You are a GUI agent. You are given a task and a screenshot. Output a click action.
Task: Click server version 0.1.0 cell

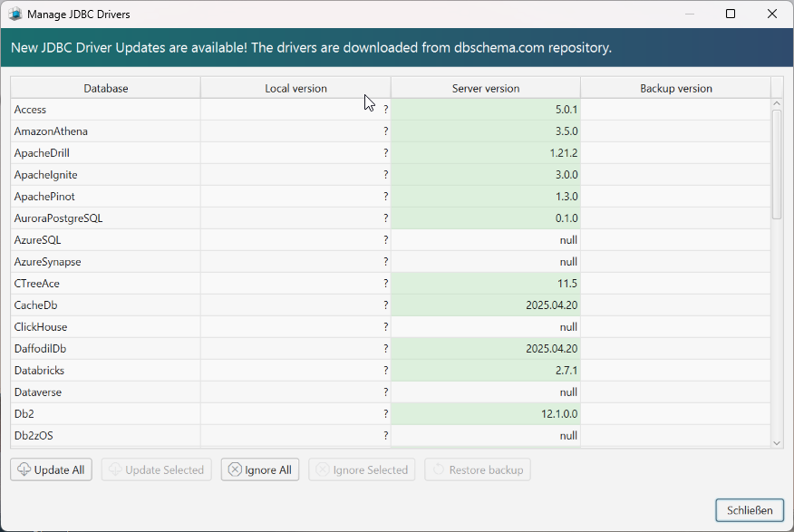486,218
